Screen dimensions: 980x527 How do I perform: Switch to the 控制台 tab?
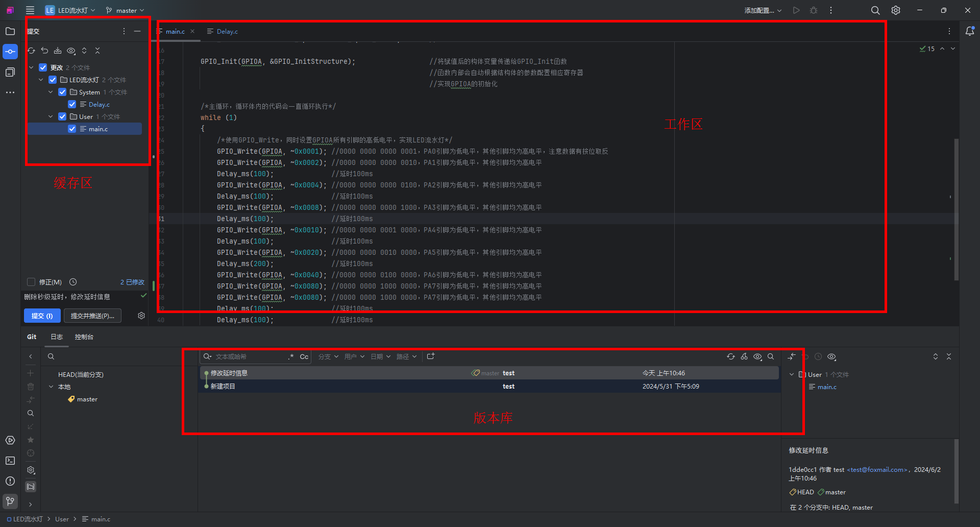[84, 337]
